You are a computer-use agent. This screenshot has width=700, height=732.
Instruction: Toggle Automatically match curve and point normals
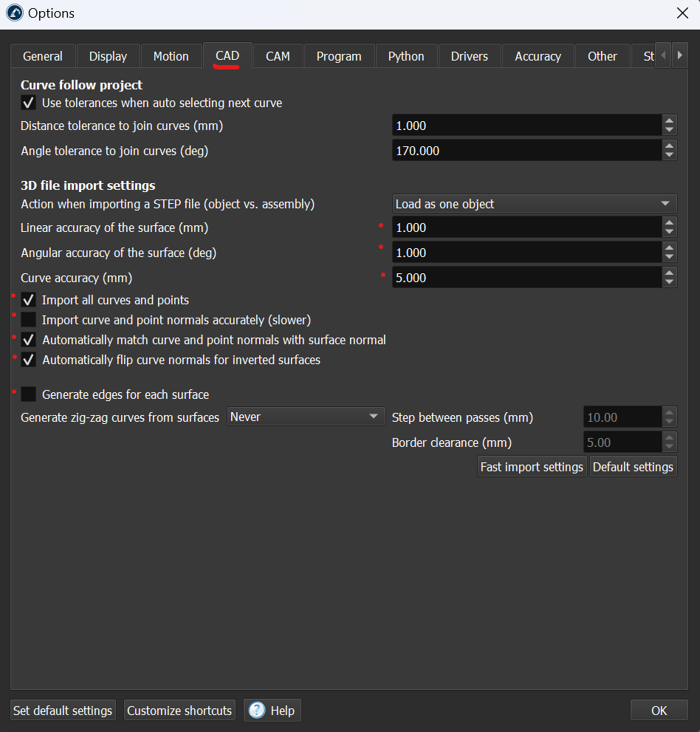click(29, 340)
